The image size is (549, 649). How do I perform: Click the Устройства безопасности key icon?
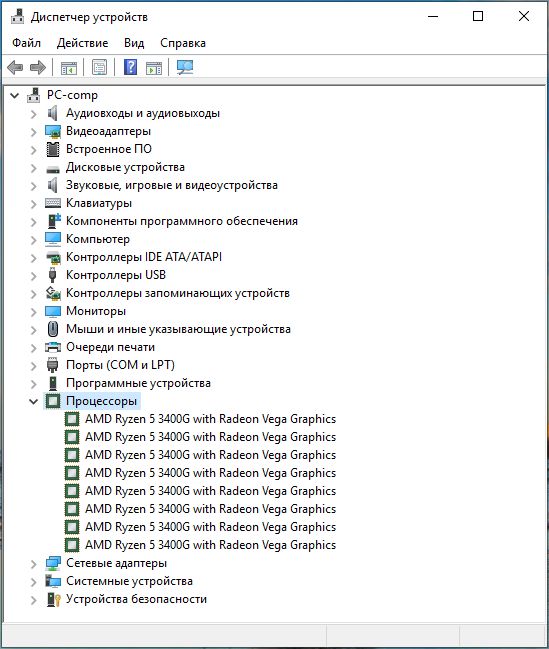click(x=53, y=599)
